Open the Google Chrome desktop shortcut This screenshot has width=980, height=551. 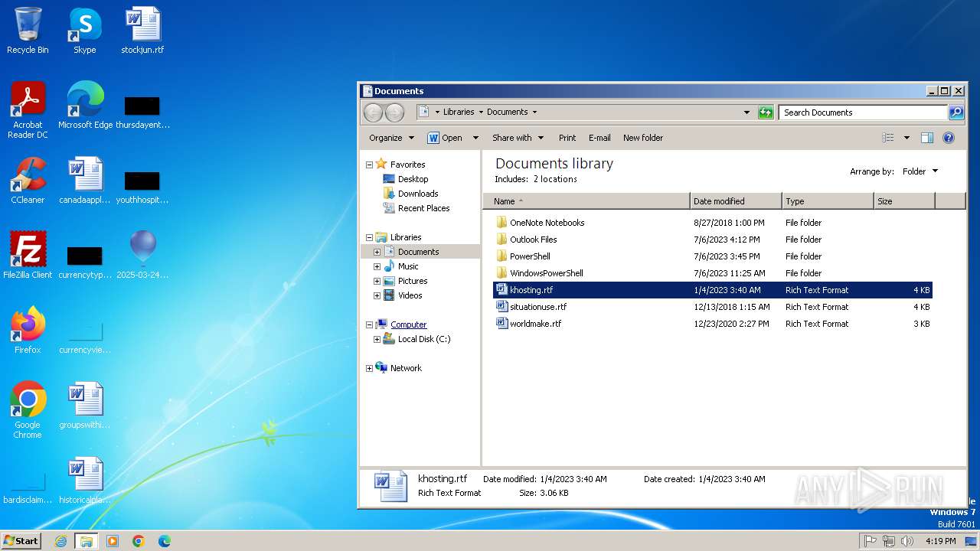coord(28,410)
